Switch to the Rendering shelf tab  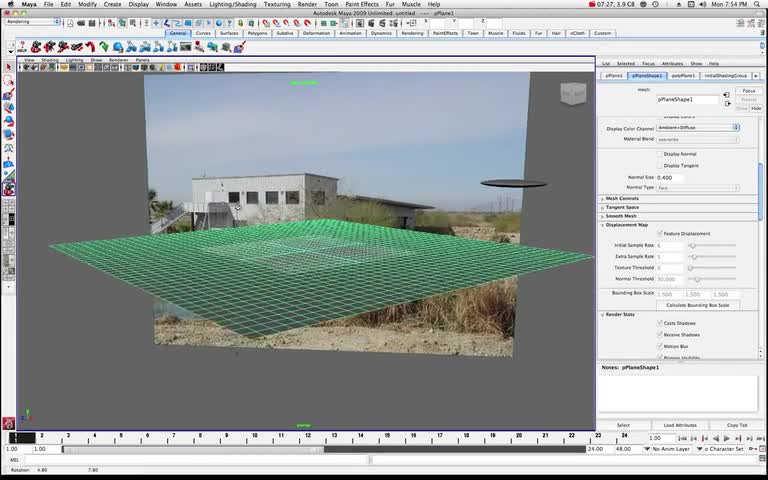412,33
